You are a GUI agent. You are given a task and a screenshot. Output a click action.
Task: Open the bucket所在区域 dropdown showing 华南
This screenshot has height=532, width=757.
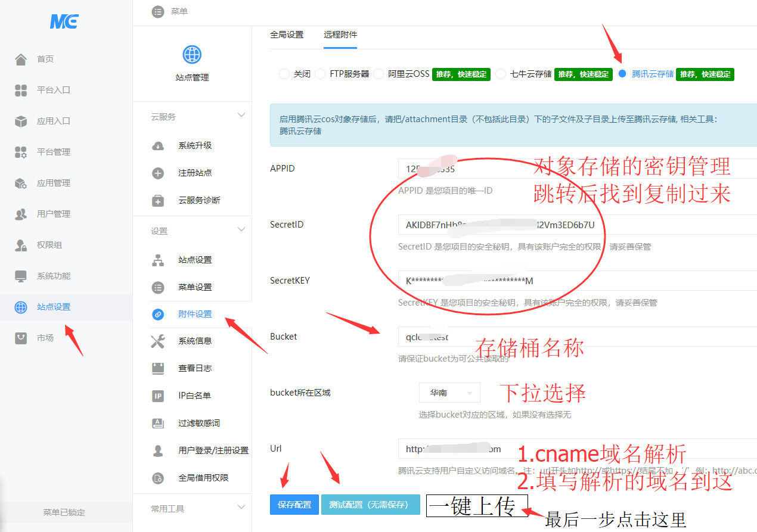(x=449, y=393)
